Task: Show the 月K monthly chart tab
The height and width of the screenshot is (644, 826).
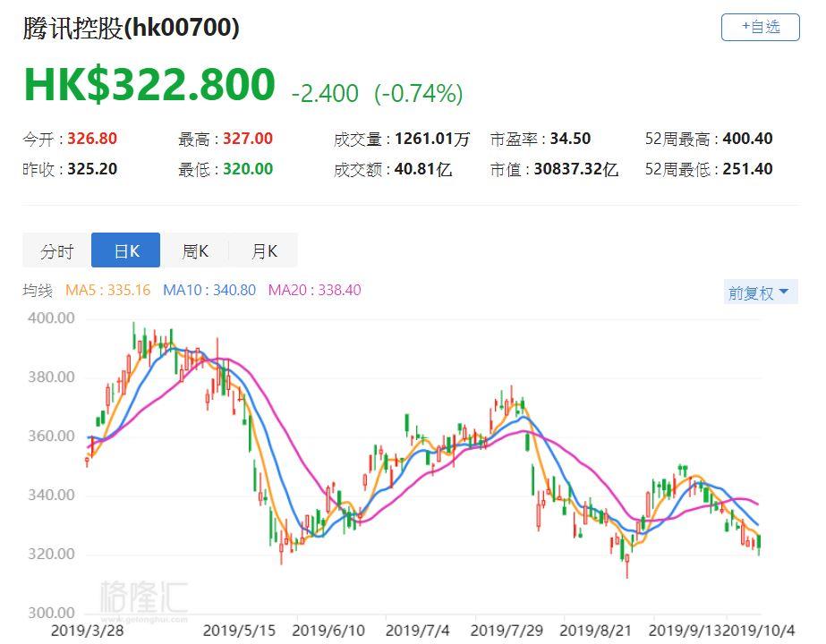Action: [x=263, y=250]
